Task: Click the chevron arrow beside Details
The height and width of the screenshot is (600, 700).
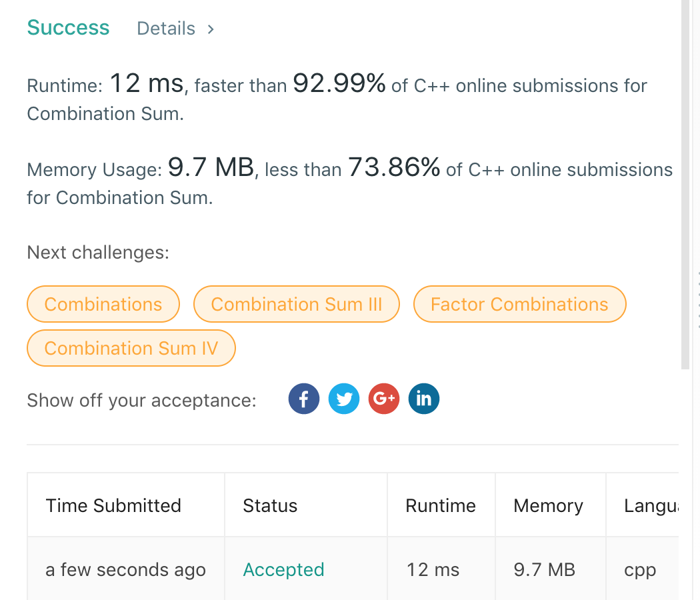Action: click(211, 29)
